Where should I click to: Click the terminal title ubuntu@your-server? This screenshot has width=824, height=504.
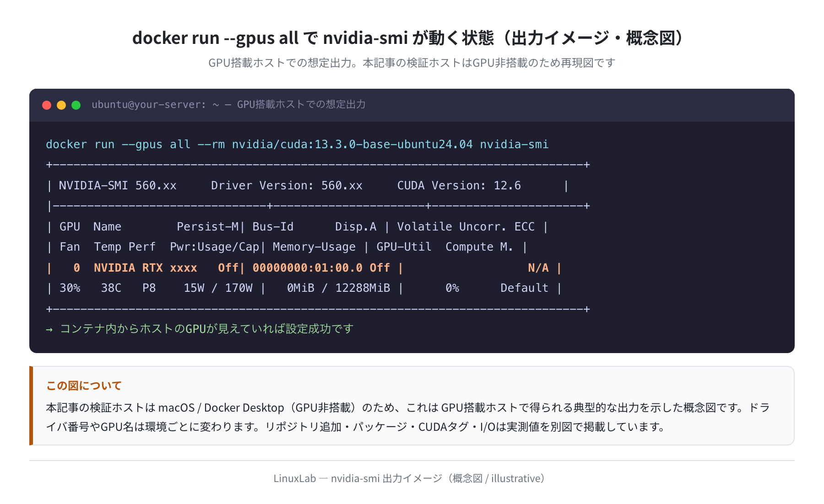pos(228,105)
